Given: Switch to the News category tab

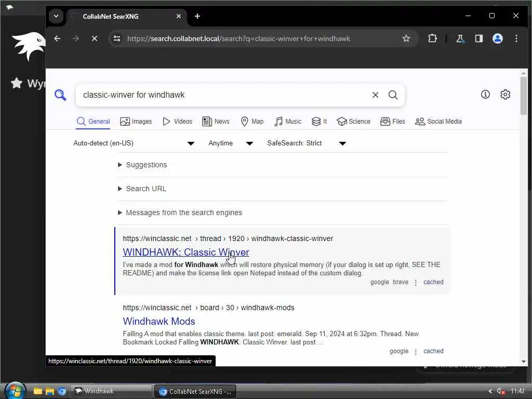Looking at the screenshot, I should click(216, 122).
